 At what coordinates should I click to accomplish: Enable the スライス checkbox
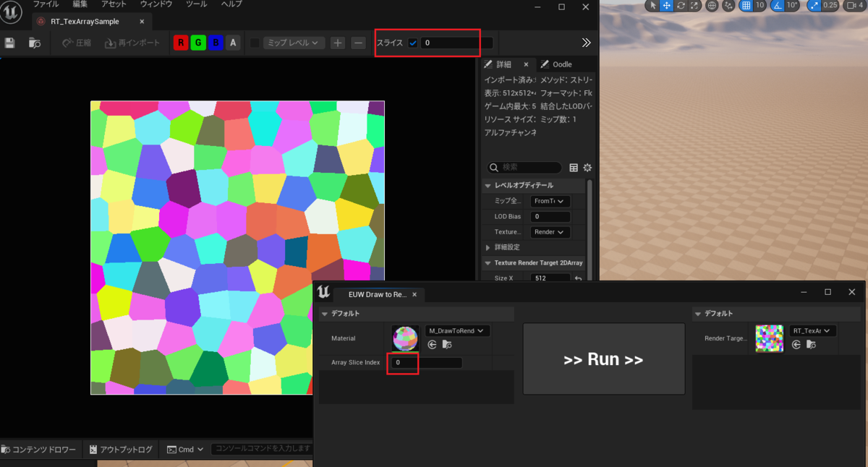(414, 42)
